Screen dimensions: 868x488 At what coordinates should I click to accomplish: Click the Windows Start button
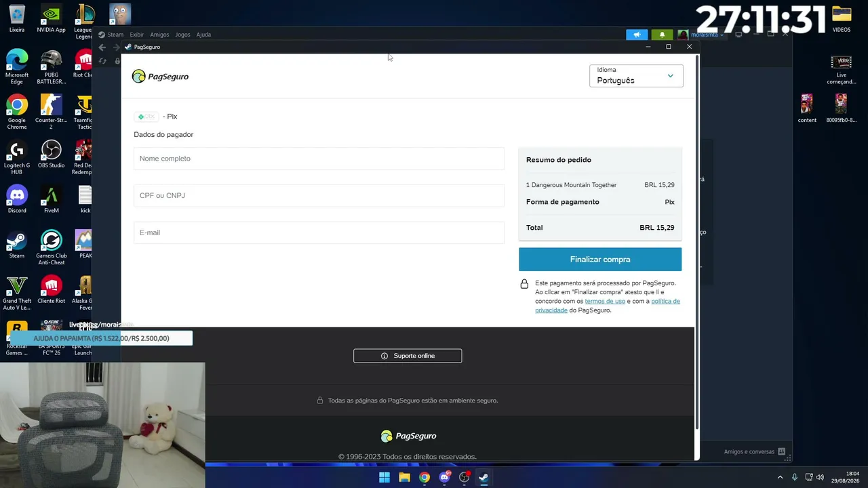(x=384, y=477)
